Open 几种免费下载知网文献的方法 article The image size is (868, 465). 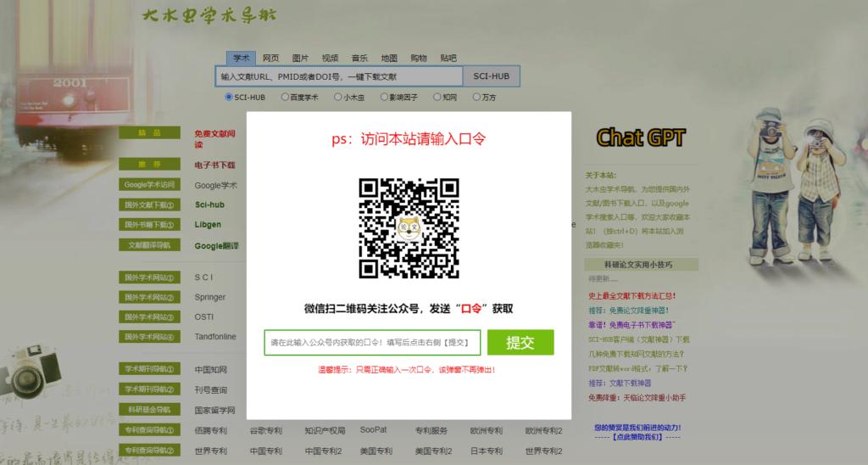(636, 354)
